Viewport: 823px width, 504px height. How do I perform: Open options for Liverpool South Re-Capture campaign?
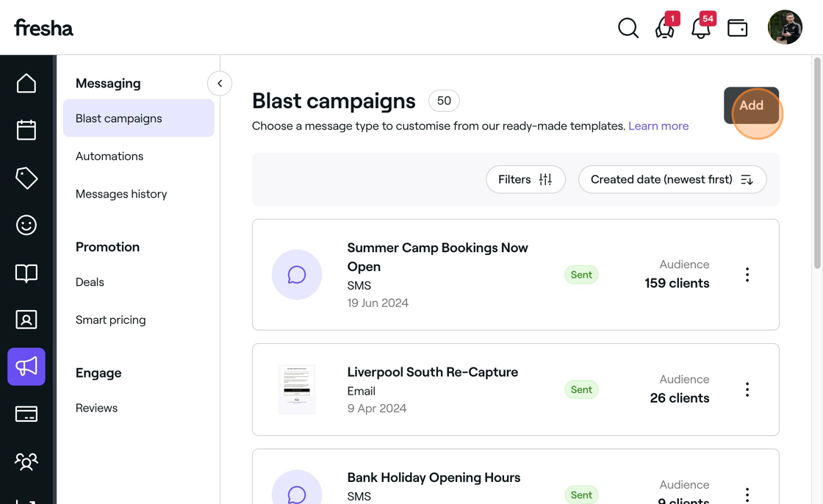747,389
